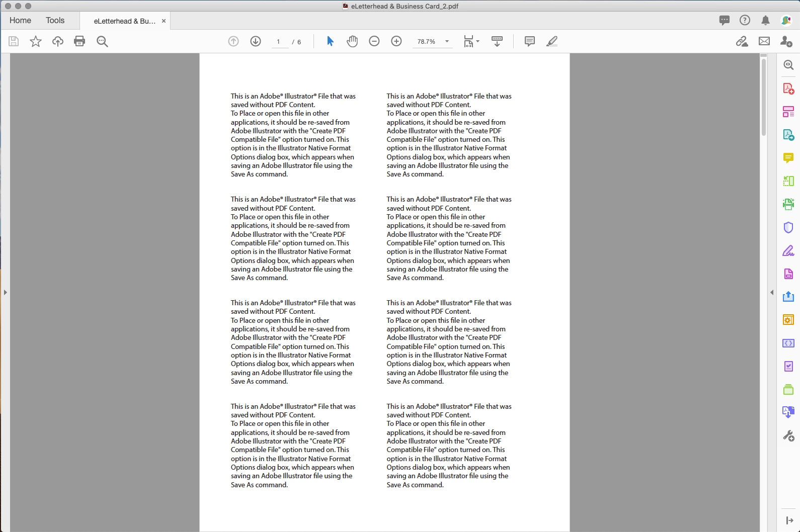Open the Create PDF tool
The height and width of the screenshot is (532, 800).
click(788, 88)
